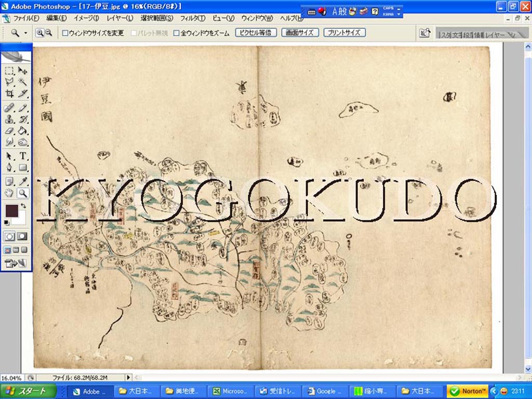Activate the Crop tool
This screenshot has height=399, width=532.
point(9,93)
